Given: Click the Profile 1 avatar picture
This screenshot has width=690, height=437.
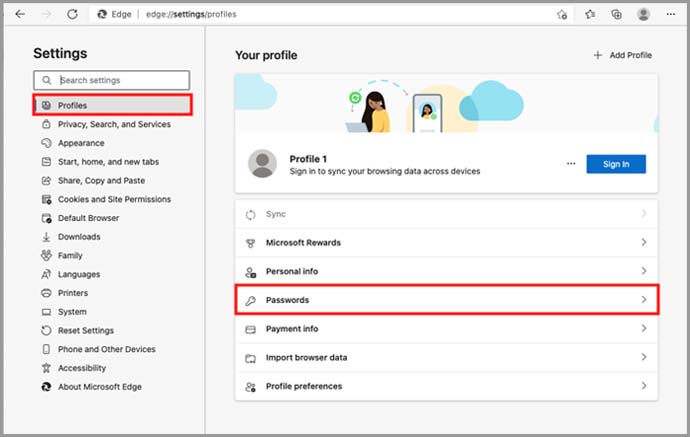Looking at the screenshot, I should [263, 164].
